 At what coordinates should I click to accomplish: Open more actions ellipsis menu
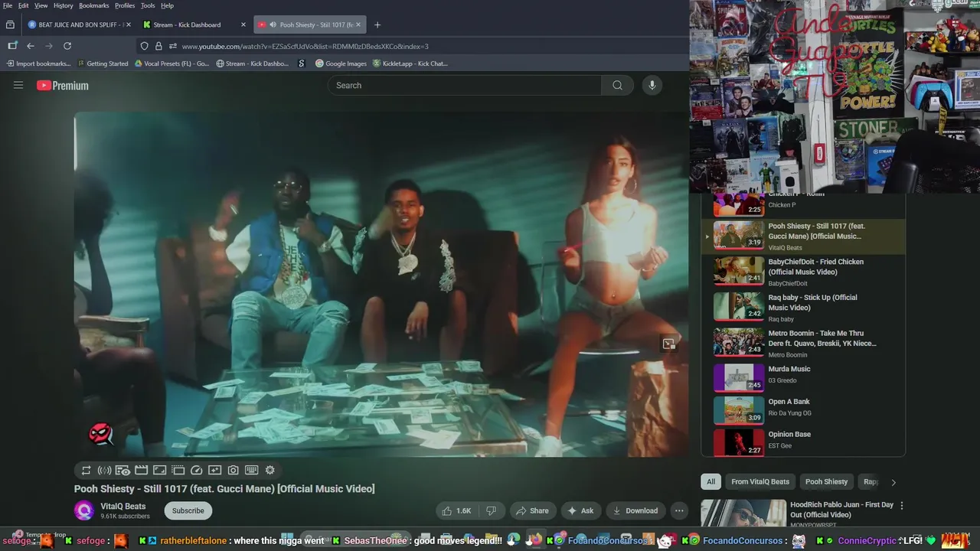point(679,510)
